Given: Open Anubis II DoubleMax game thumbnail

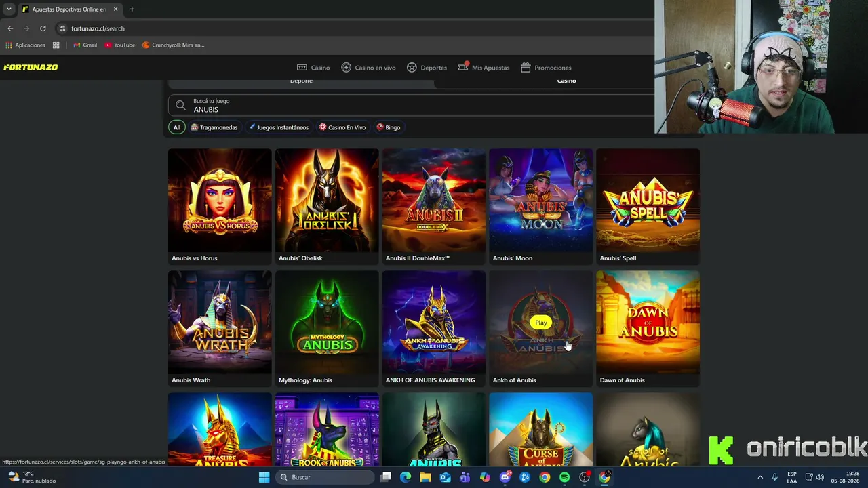Looking at the screenshot, I should pyautogui.click(x=434, y=201).
